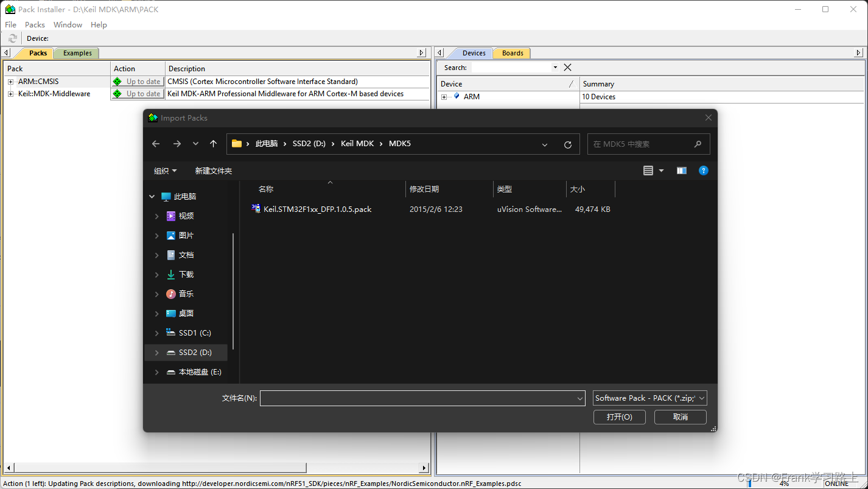Go forward in the Import Packs dialog
The image size is (868, 489).
[177, 144]
